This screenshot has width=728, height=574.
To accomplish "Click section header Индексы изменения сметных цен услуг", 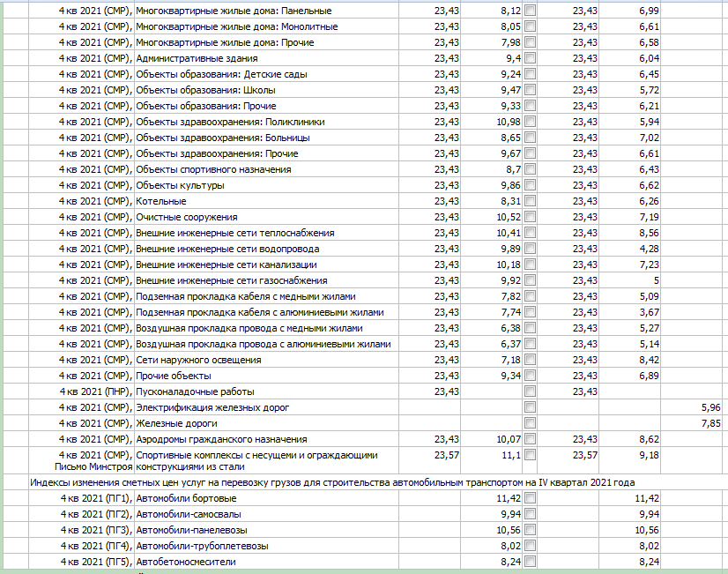I will click(332, 482).
